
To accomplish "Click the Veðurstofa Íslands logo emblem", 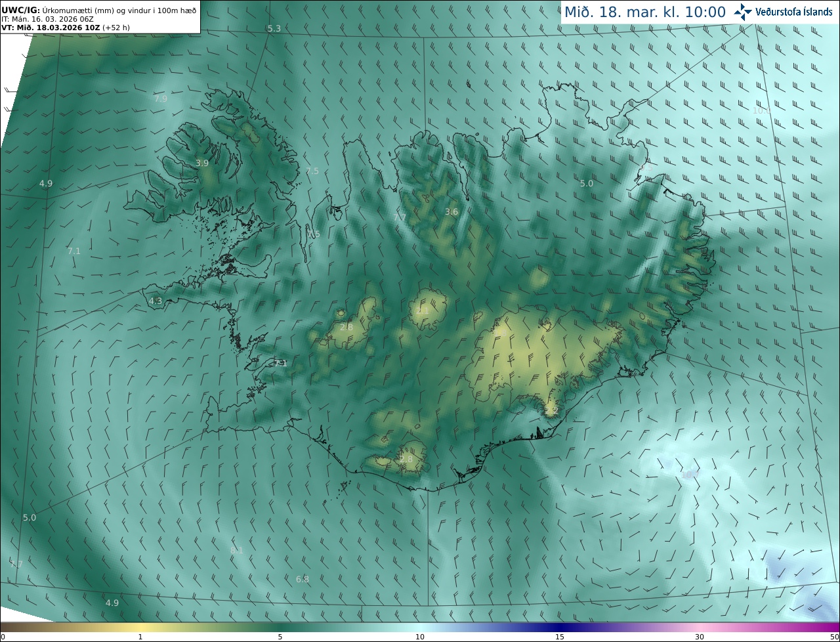I will coord(743,12).
